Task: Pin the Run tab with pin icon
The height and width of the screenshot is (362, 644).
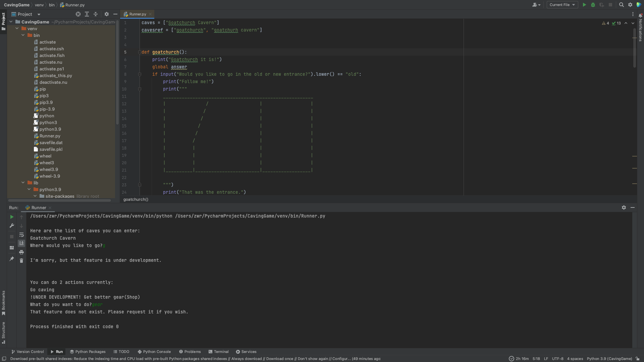Action: (x=12, y=259)
